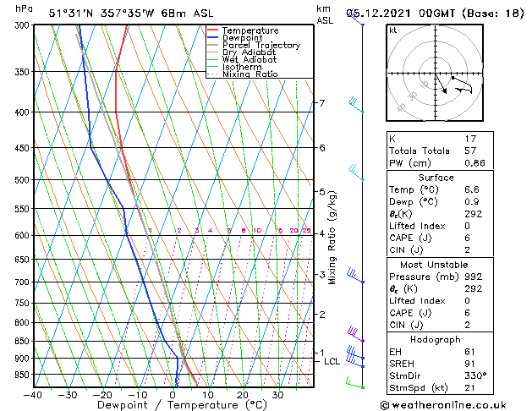Click the 450 pressure level label
The height and width of the screenshot is (411, 532).
tap(24, 148)
